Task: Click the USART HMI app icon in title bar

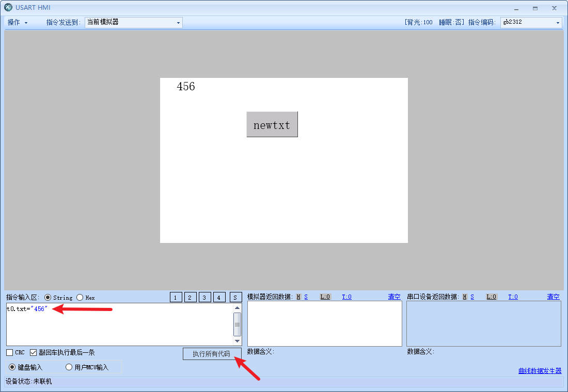Action: 8,8
